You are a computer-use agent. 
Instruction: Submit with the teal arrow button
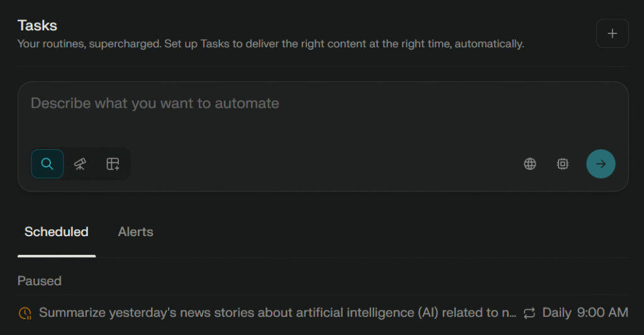pos(601,164)
